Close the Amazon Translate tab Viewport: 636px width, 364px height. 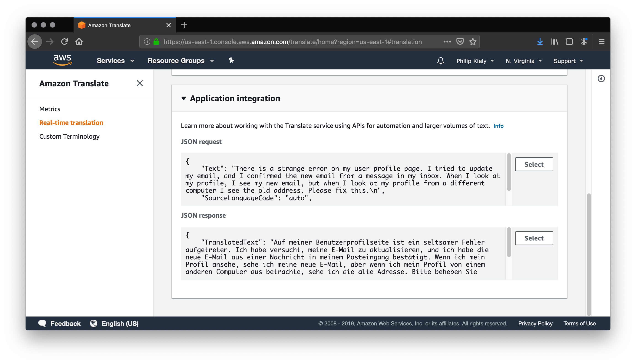[169, 25]
